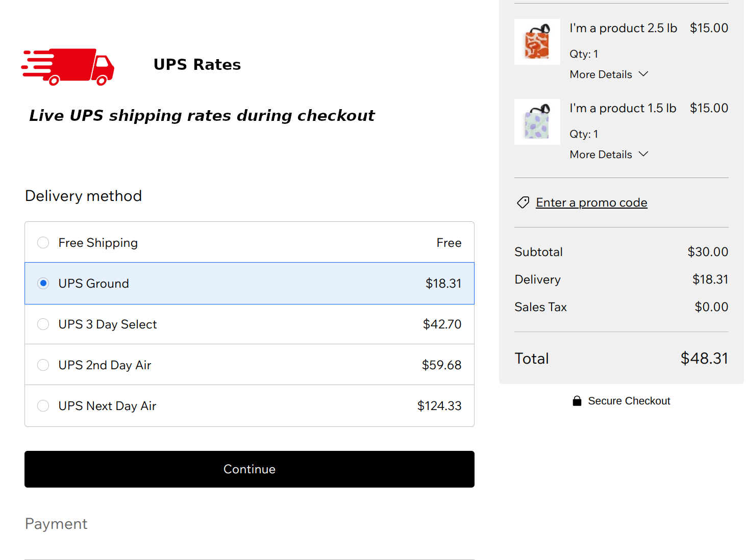Screen dimensions: 746x560
Task: Click the Enter a promo code link
Action: point(591,202)
